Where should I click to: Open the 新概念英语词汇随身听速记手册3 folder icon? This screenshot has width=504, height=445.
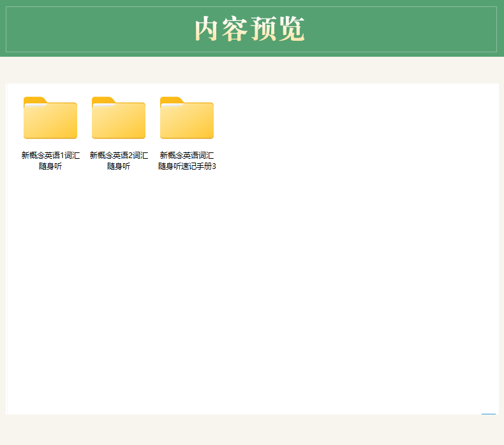click(187, 118)
